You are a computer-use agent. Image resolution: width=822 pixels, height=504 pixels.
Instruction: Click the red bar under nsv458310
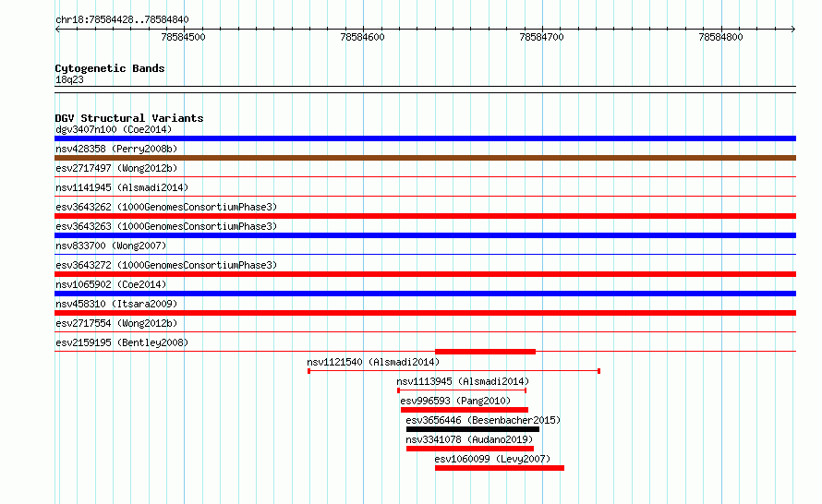pyautogui.click(x=425, y=313)
